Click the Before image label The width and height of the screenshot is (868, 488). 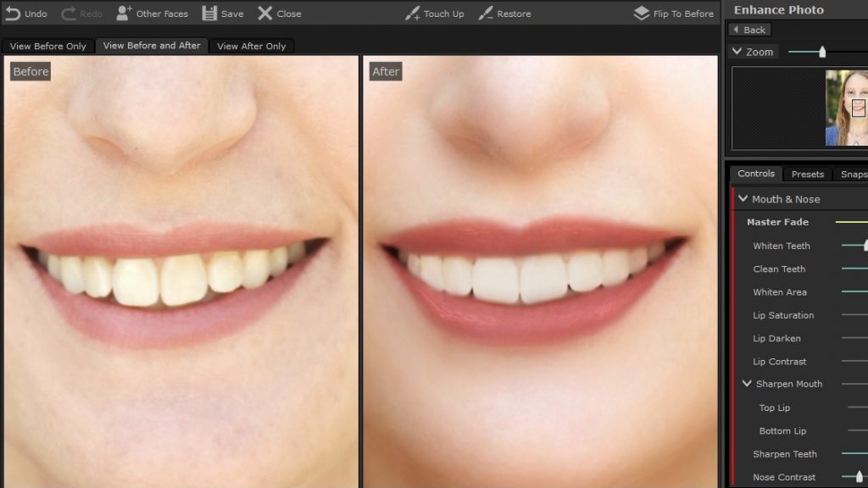31,71
